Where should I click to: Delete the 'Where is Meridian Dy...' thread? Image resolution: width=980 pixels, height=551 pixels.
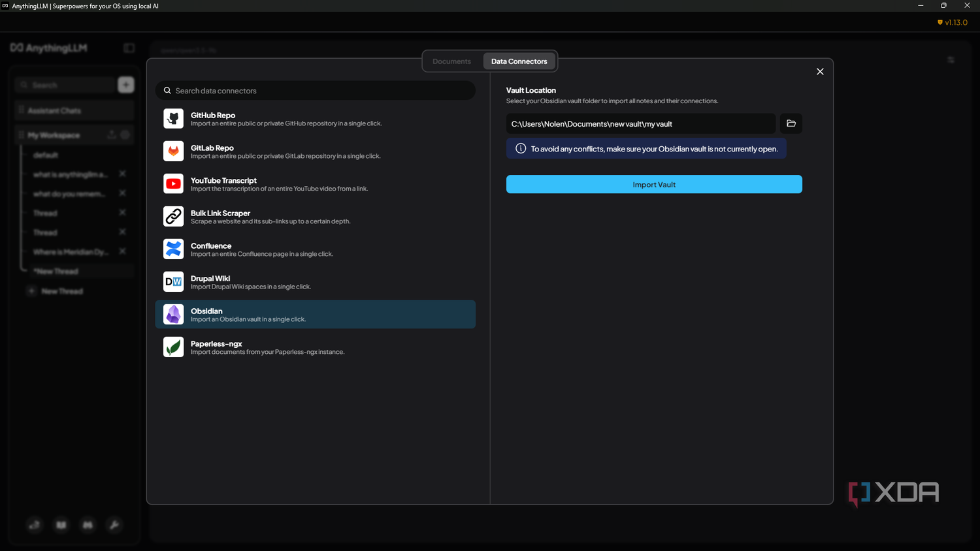(122, 251)
